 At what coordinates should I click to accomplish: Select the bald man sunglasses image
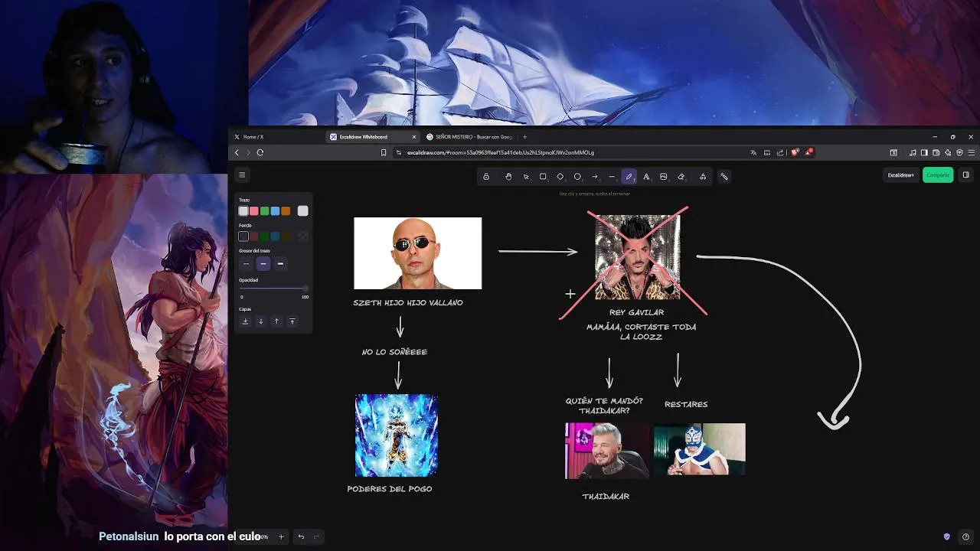click(418, 253)
